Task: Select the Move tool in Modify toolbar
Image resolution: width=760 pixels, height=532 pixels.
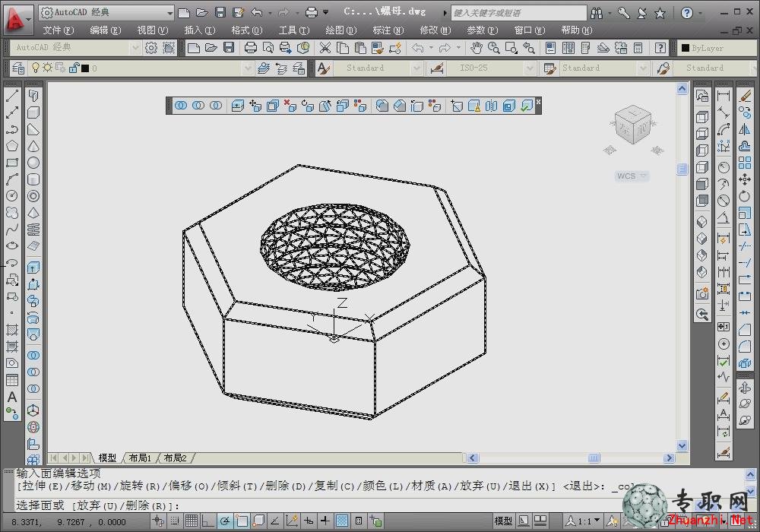Action: coord(745,180)
